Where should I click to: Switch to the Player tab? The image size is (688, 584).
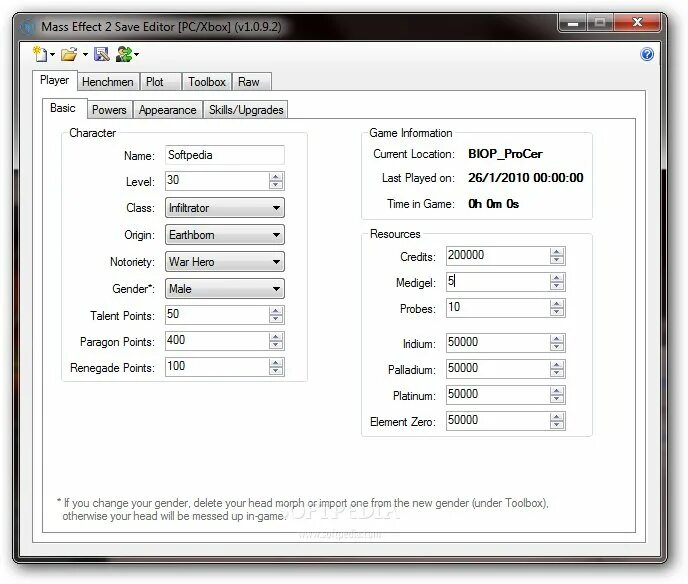(54, 80)
